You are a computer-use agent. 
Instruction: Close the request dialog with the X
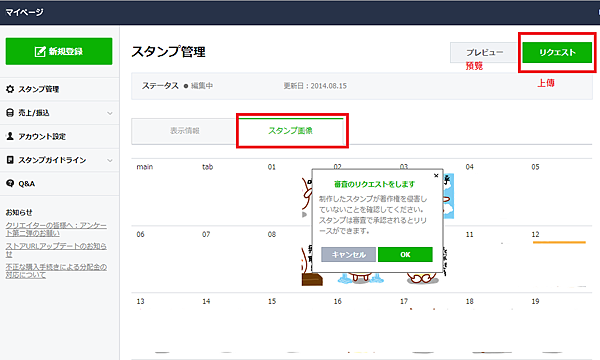pos(436,176)
